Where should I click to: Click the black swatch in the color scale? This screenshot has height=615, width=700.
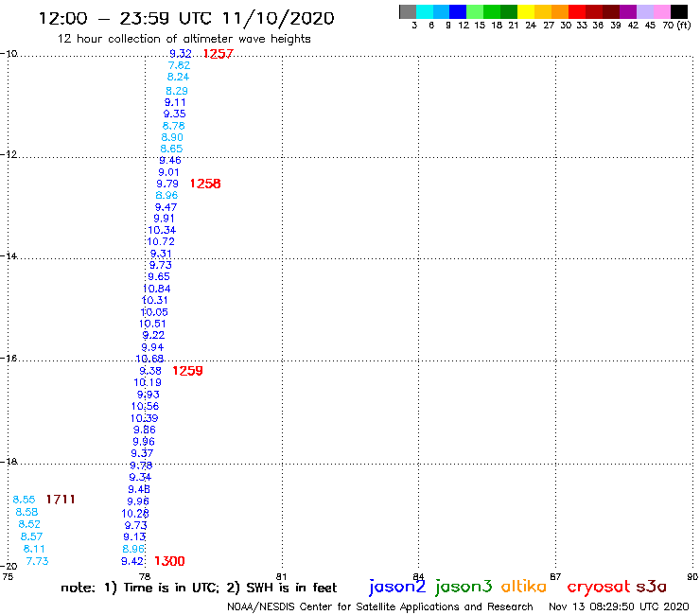pyautogui.click(x=678, y=11)
